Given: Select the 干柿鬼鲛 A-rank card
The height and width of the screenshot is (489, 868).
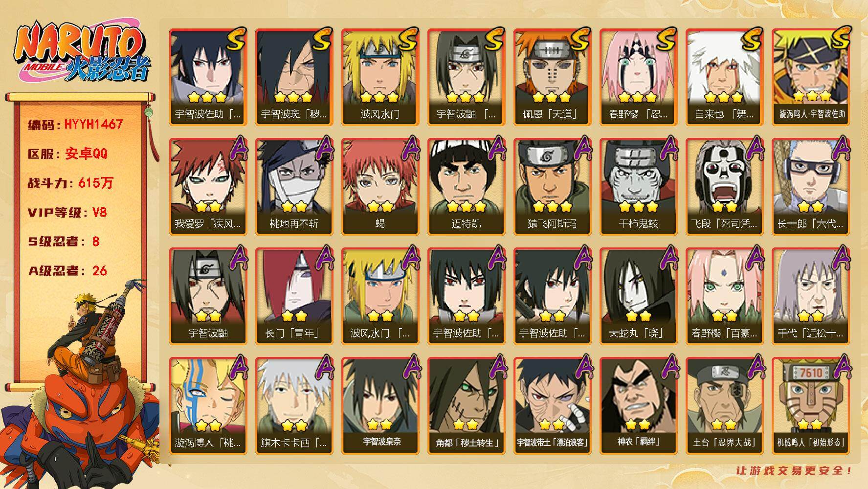Looking at the screenshot, I should (638, 187).
